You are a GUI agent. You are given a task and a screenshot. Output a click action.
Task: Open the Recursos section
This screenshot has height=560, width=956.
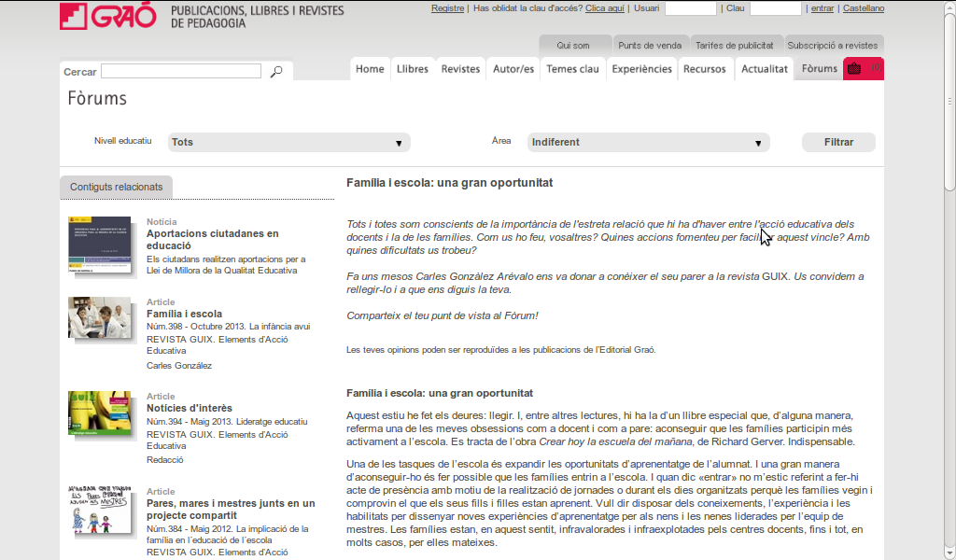(x=704, y=69)
